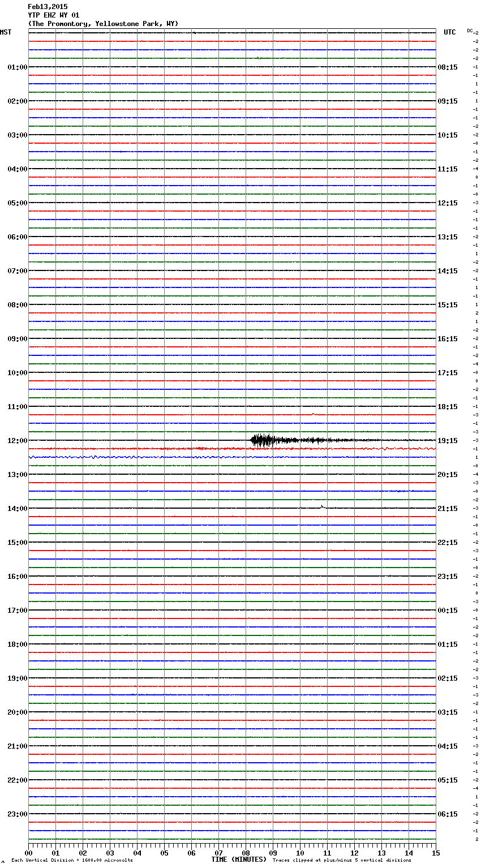Image resolution: width=481 pixels, height=868 pixels.
Task: Click the wavy blue trace below 12:00
Action: 232,457
